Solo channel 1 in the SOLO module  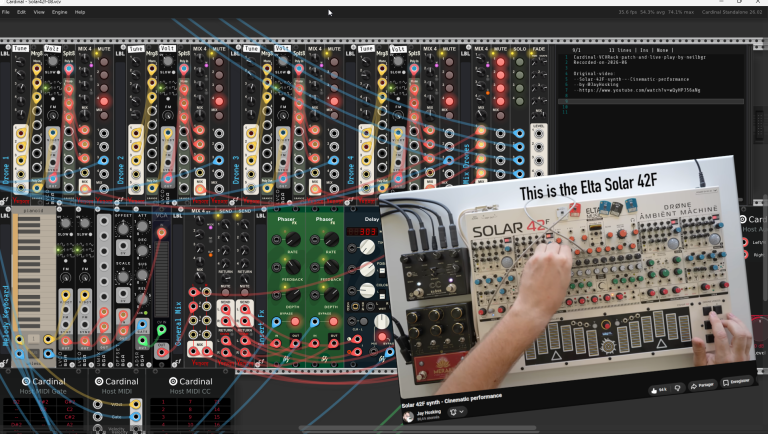(520, 62)
